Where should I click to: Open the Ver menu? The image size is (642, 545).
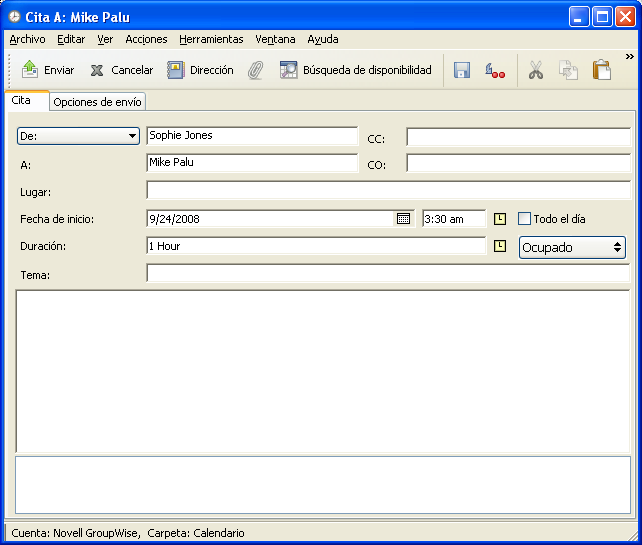coord(105,39)
